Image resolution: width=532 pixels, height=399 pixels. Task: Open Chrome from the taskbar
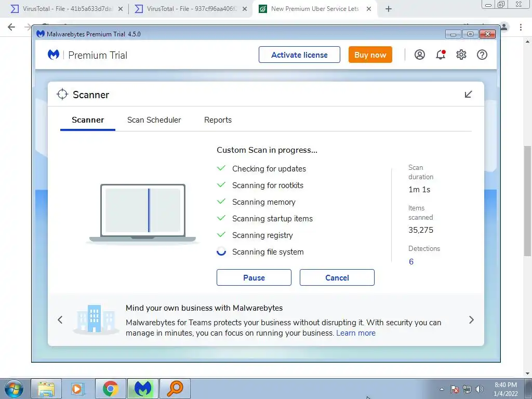(110, 389)
